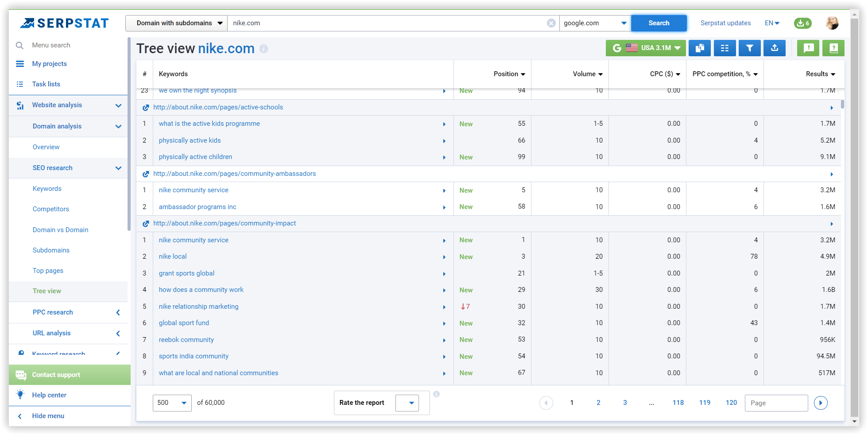Viewport: 868px width, 435px height.
Task: Click the columns layout toolbar icon
Action: 725,48
